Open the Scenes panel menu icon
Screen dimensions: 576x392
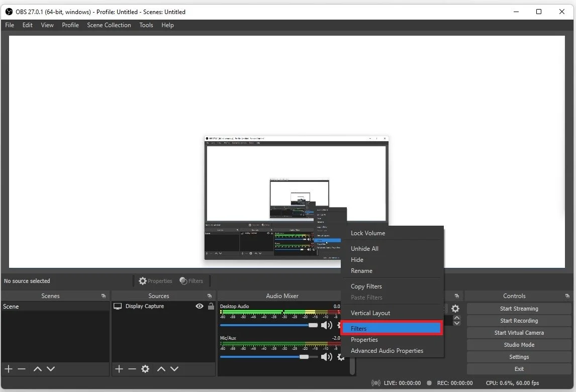[x=103, y=296]
